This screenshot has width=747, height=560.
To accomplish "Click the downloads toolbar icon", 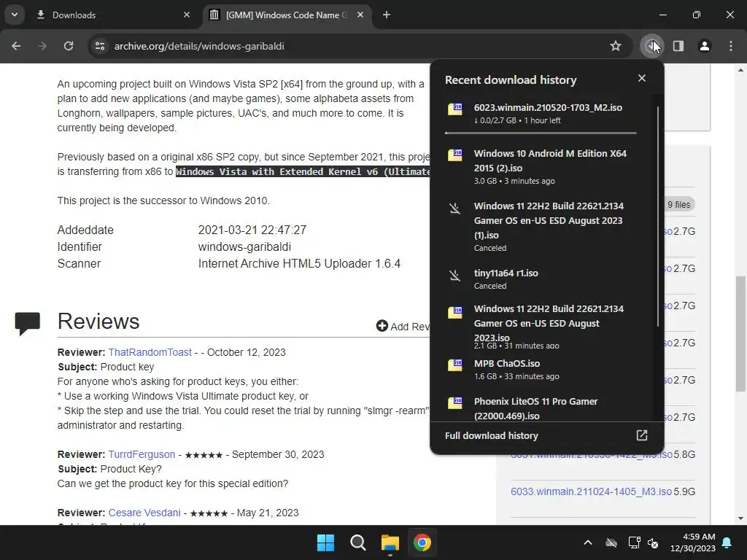I will (651, 46).
